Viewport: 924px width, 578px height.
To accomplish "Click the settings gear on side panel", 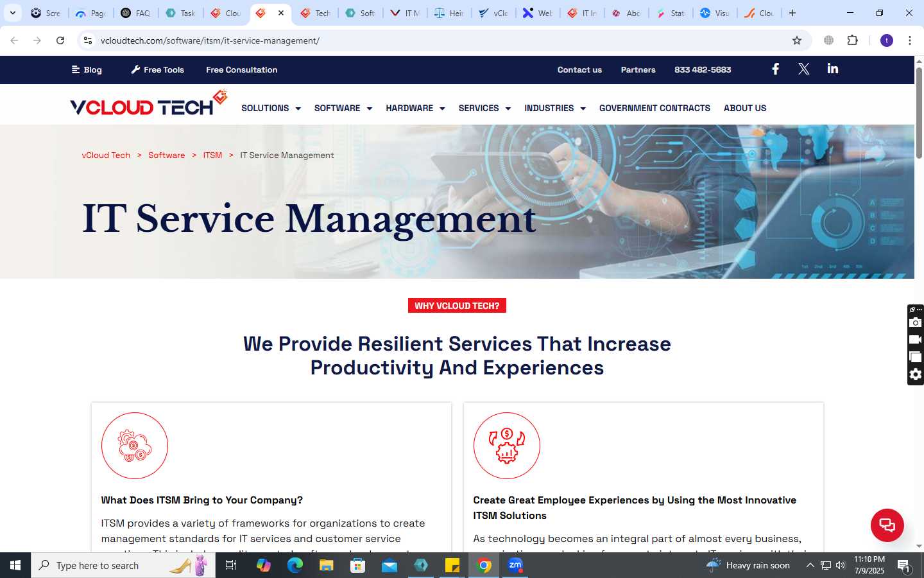I will point(916,374).
